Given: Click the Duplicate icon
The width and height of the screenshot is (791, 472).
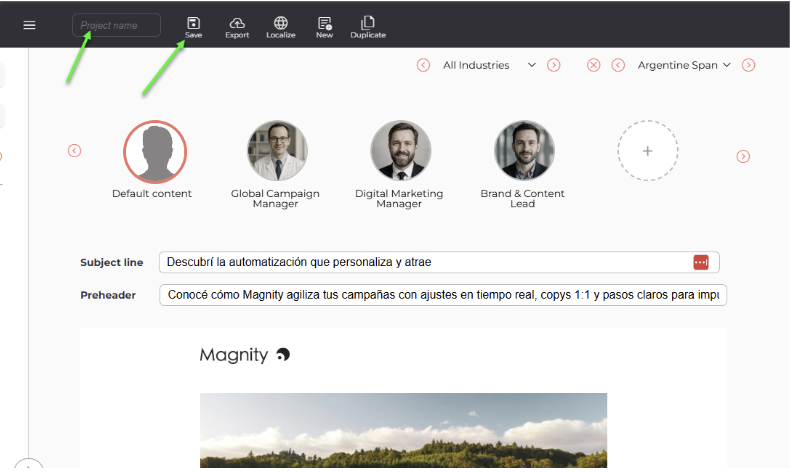Looking at the screenshot, I should (x=368, y=23).
